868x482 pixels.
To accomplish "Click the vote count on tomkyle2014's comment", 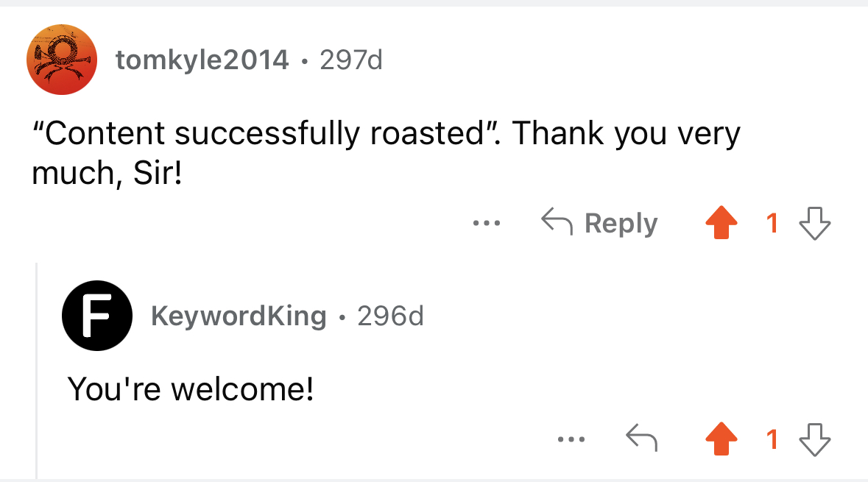I will [x=772, y=224].
